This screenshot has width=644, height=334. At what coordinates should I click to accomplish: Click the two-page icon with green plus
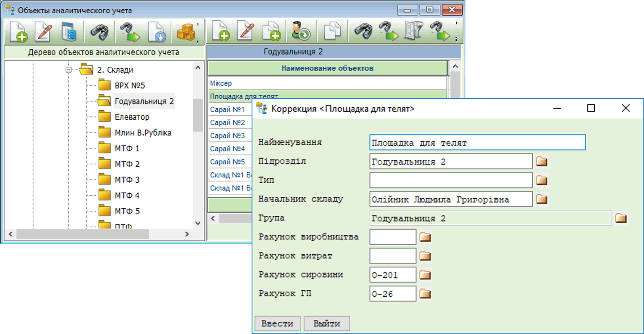(x=271, y=32)
